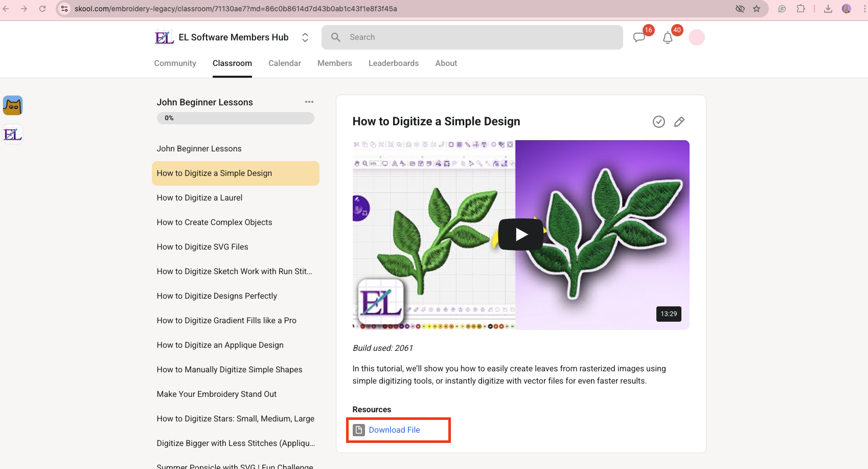Open the pink user profile avatar
The width and height of the screenshot is (868, 469).
697,37
